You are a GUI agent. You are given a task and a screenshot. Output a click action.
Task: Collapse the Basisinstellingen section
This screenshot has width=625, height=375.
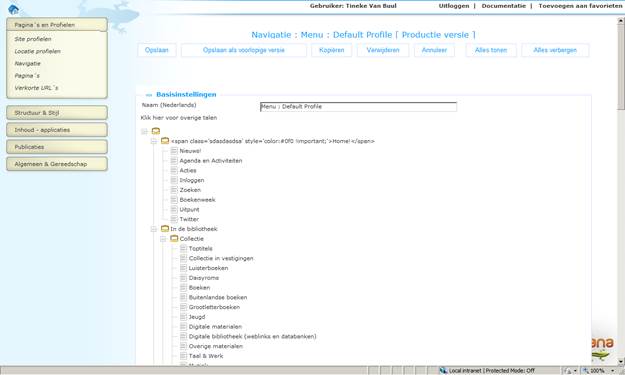click(x=149, y=95)
